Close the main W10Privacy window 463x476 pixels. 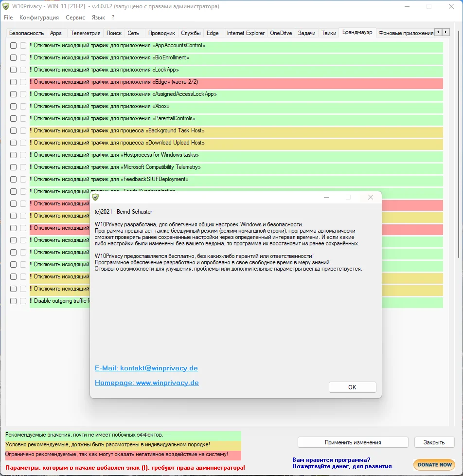tap(451, 6)
